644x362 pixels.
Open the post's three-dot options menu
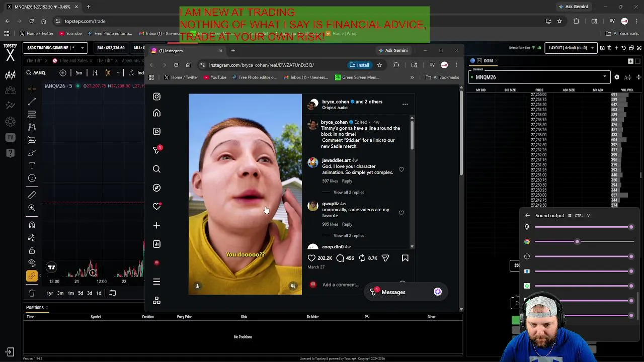pos(405,104)
